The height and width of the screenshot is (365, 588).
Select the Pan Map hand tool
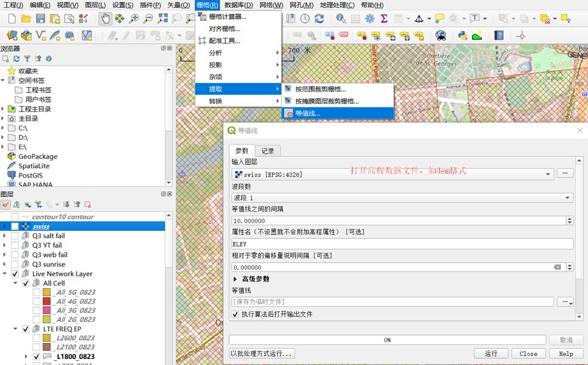click(x=106, y=20)
